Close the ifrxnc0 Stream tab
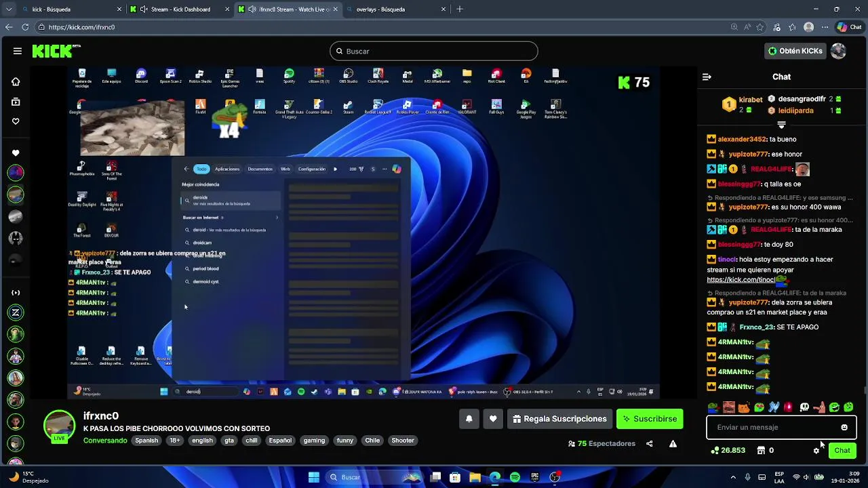Image resolution: width=868 pixels, height=488 pixels. coord(336,9)
